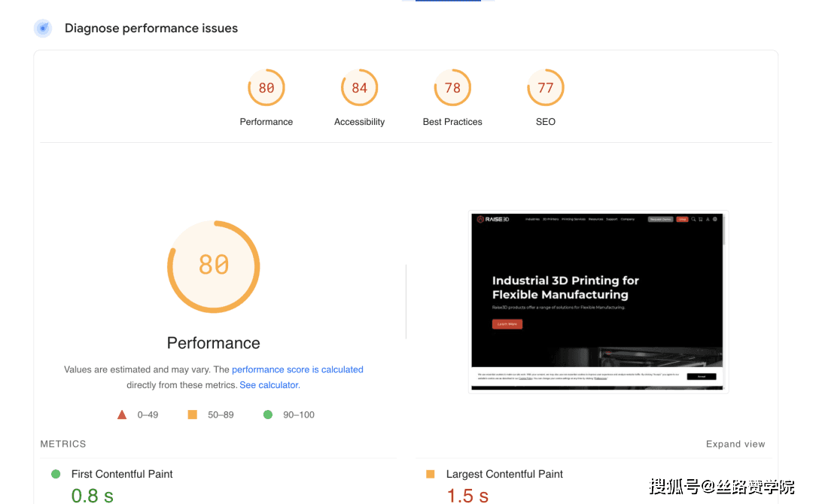Open the Raise3D page screenshot thumbnail
The image size is (813, 504).
(x=598, y=302)
